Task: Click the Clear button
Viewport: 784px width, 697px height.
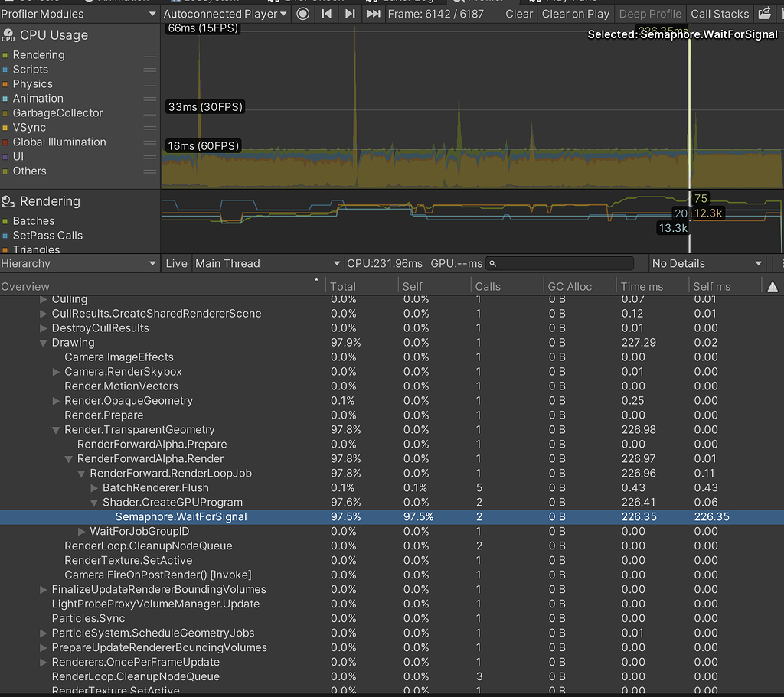Action: pyautogui.click(x=519, y=14)
